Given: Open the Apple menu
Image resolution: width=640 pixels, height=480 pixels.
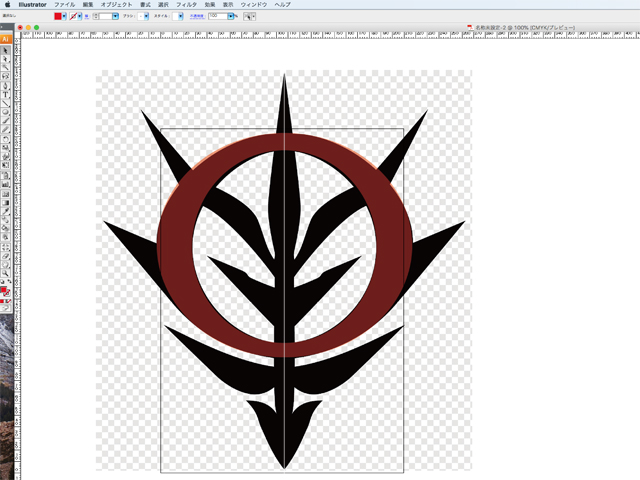Looking at the screenshot, I should click(x=7, y=4).
